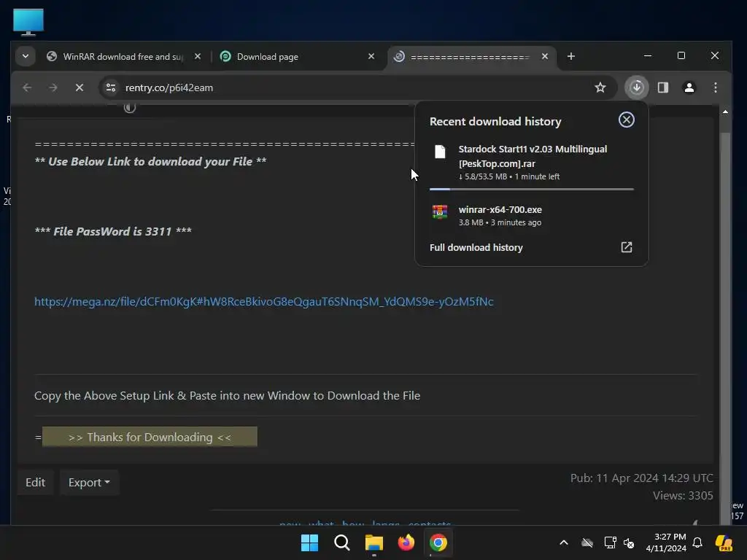The image size is (747, 560).
Task: Open a new browser tab
Action: (570, 56)
